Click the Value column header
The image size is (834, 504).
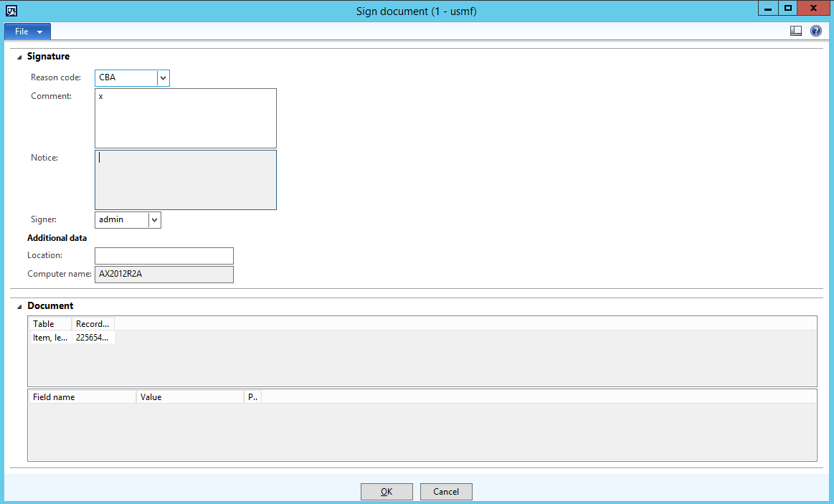[x=189, y=397]
